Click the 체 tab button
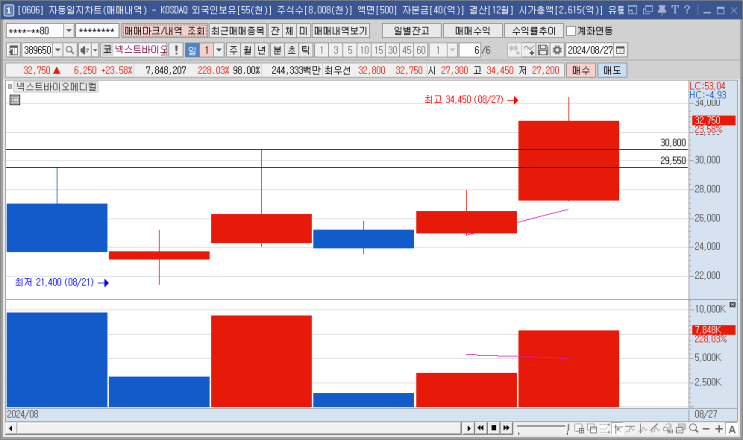The height and width of the screenshot is (440, 743). click(x=289, y=31)
